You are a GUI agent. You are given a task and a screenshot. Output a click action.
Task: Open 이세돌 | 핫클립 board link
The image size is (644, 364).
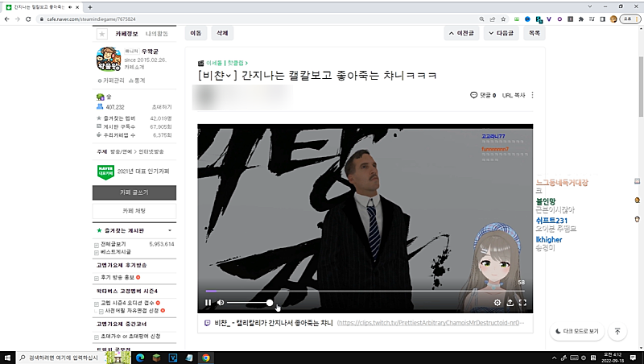pyautogui.click(x=226, y=63)
